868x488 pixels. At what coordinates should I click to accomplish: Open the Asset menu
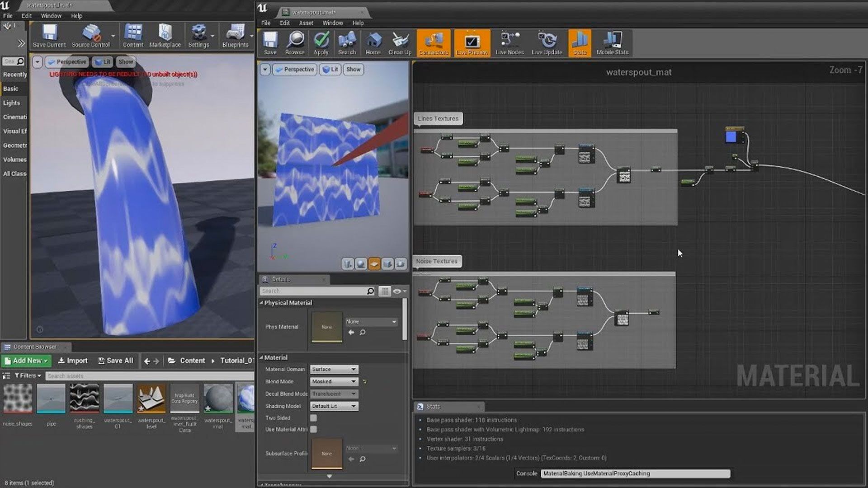coord(306,23)
